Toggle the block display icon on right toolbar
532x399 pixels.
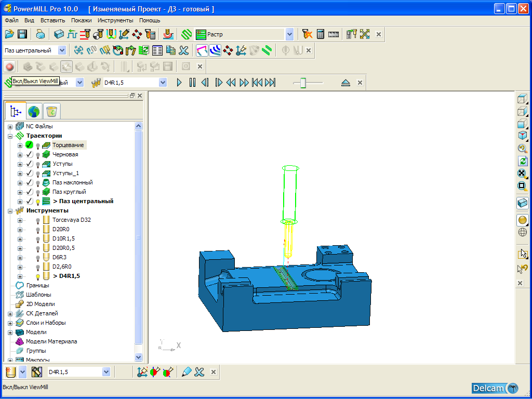pos(523,203)
